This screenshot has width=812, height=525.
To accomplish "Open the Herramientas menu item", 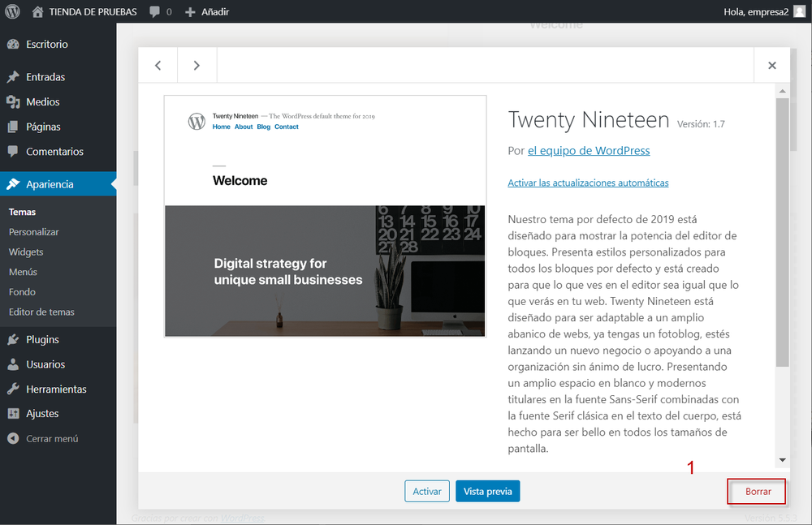I will click(58, 389).
